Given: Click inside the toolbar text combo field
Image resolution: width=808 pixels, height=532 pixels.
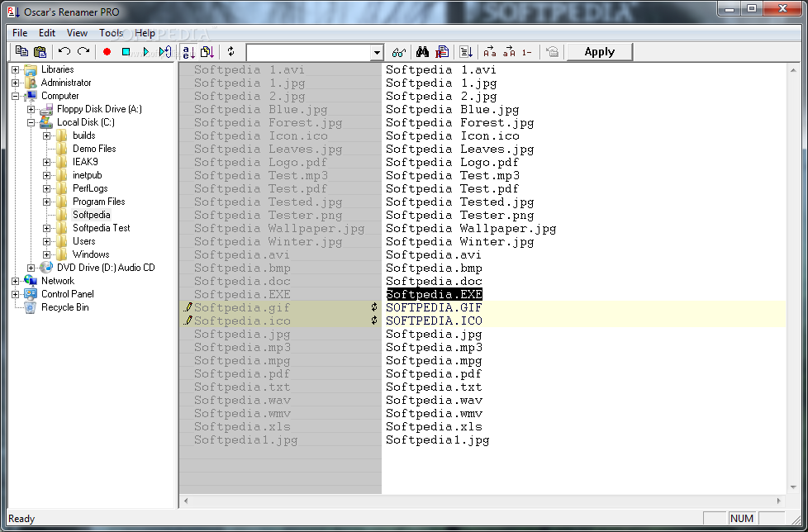Looking at the screenshot, I should point(309,52).
